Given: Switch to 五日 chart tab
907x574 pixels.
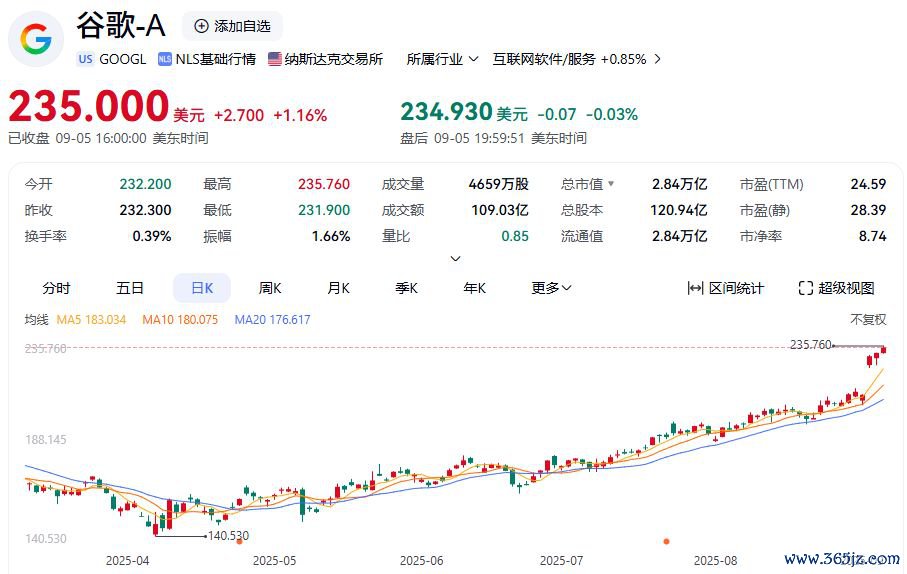Looking at the screenshot, I should [130, 288].
